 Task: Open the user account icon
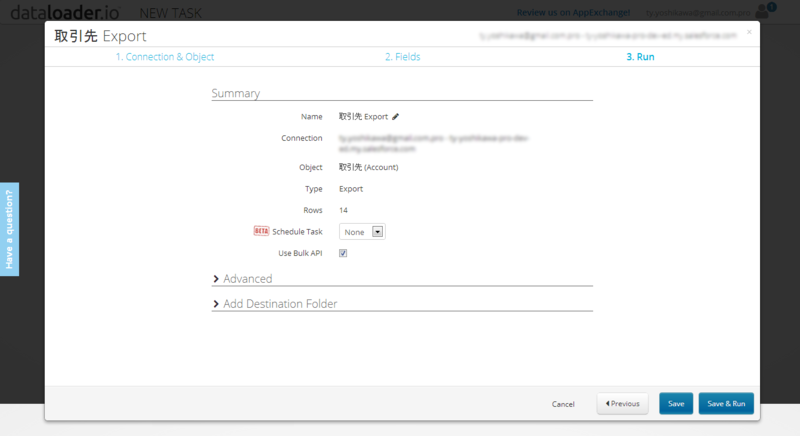762,11
